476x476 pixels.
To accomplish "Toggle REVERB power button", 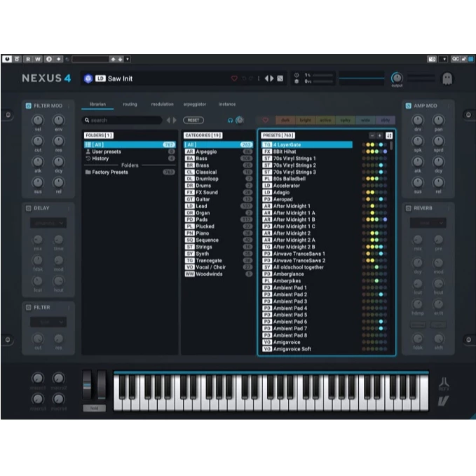I will pos(408,208).
